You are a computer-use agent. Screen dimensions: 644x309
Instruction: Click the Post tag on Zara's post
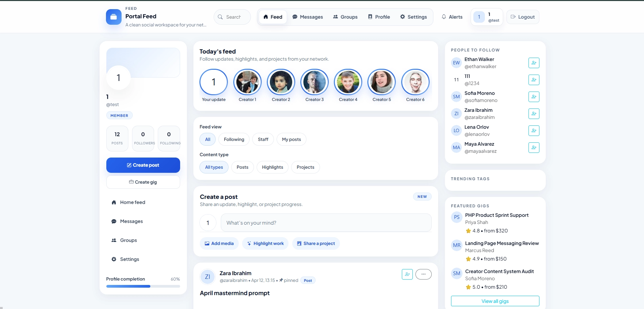[x=308, y=281]
